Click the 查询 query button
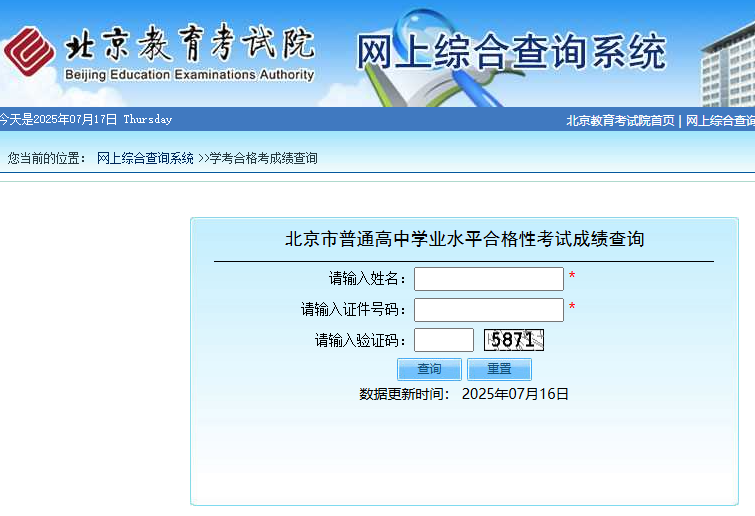The image size is (755, 516). coord(429,369)
